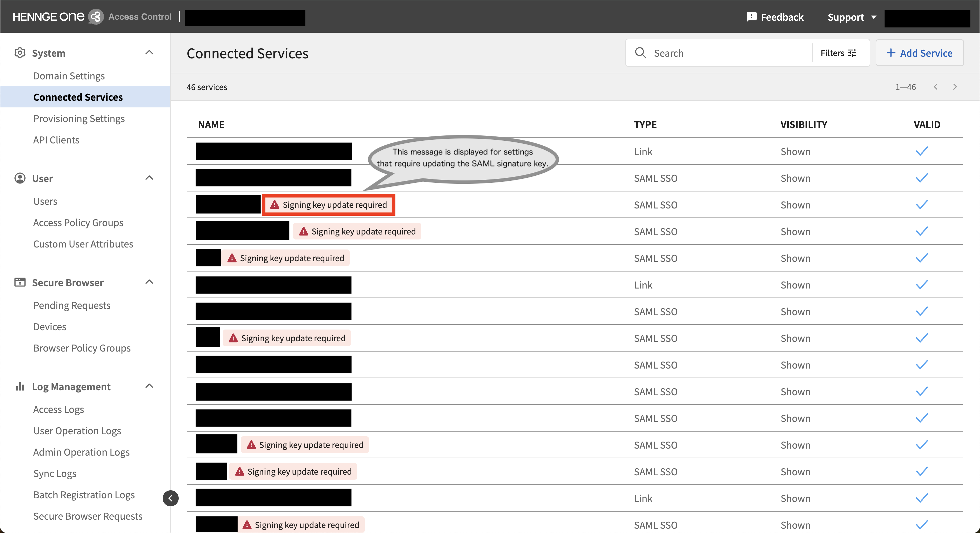
Task: Click the Add Service button
Action: pos(919,53)
